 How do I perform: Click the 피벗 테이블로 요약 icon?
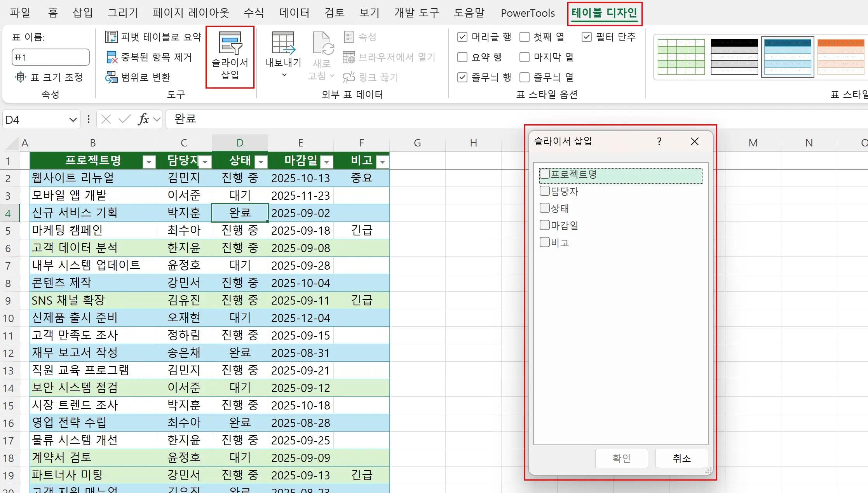point(112,37)
